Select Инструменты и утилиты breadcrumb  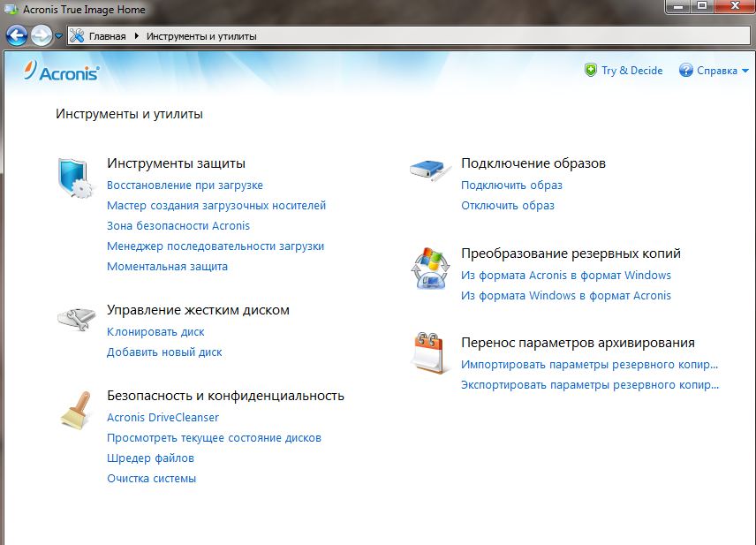click(201, 36)
